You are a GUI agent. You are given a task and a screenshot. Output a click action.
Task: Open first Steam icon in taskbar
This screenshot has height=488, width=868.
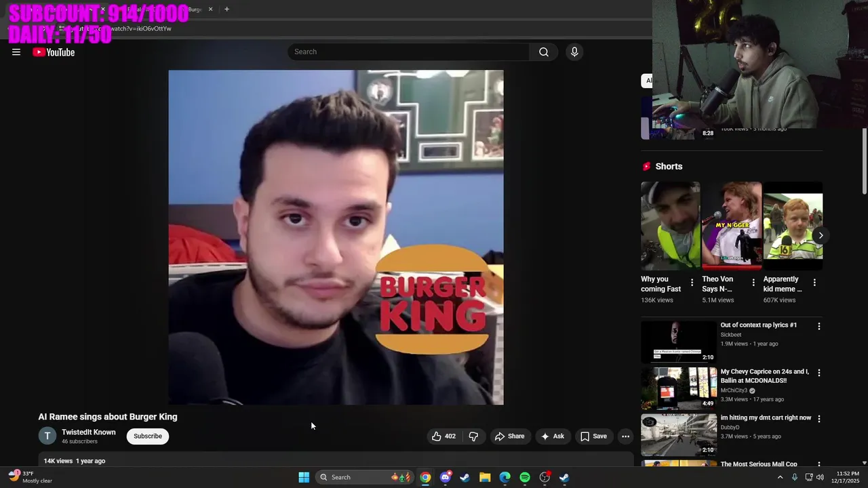click(465, 477)
